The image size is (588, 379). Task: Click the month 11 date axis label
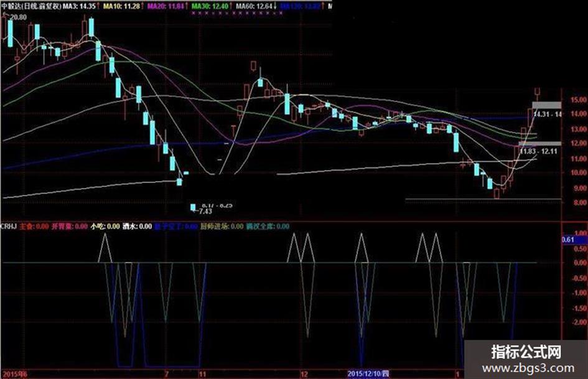[x=202, y=374]
